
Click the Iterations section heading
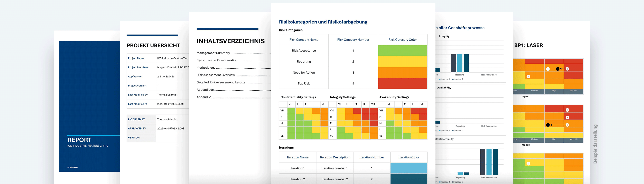pyautogui.click(x=286, y=148)
